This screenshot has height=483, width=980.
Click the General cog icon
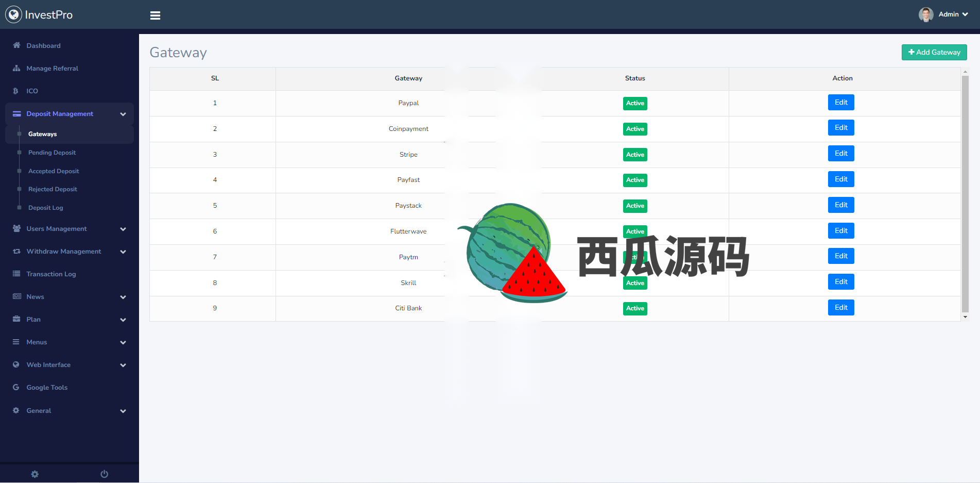point(16,410)
